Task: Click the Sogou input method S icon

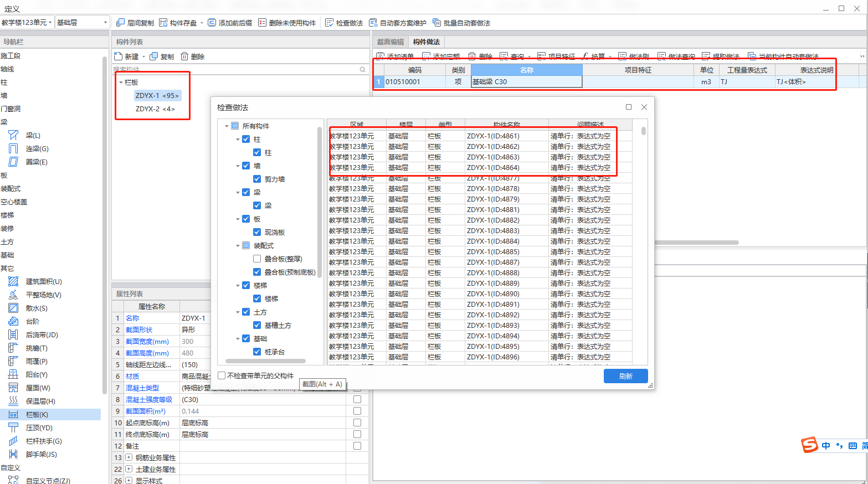Action: tap(810, 445)
